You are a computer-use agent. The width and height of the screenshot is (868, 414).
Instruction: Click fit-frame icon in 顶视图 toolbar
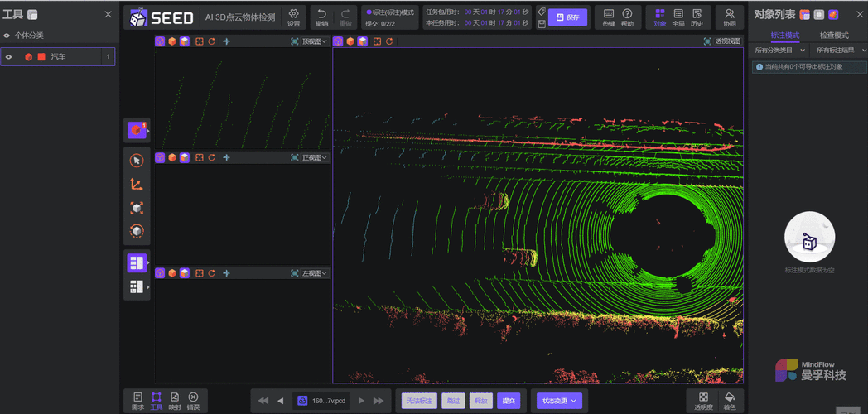pos(200,41)
